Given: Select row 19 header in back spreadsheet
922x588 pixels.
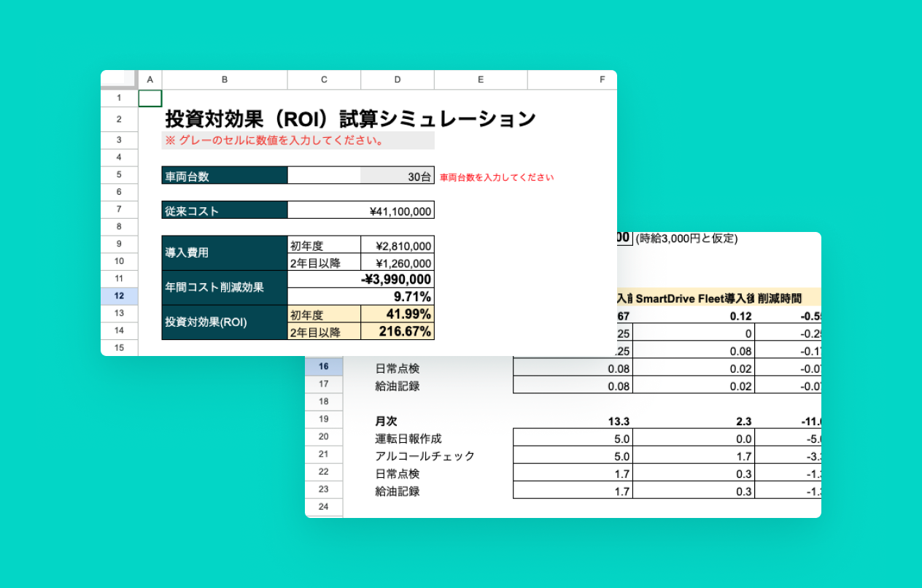Looking at the screenshot, I should pos(324,419).
